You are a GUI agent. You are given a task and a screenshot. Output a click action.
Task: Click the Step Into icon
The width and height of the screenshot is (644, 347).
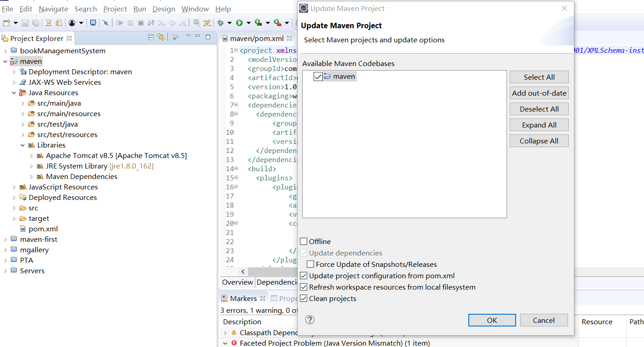[162, 23]
